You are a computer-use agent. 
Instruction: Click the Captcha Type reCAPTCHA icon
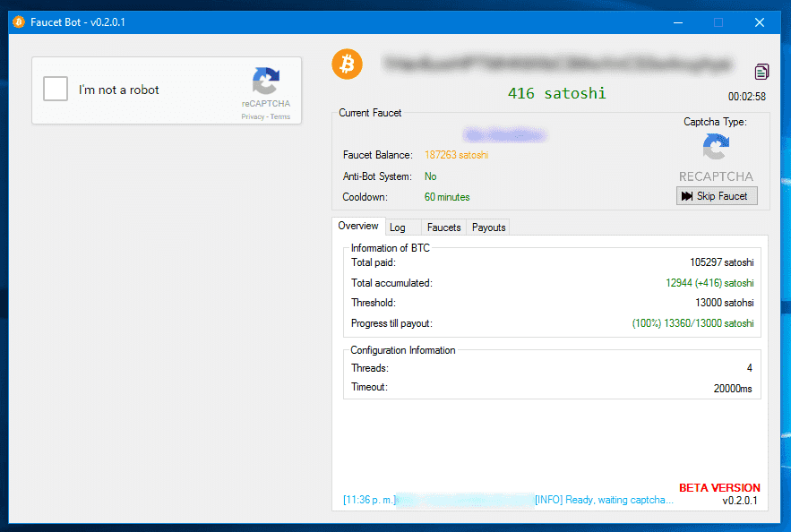tap(716, 148)
